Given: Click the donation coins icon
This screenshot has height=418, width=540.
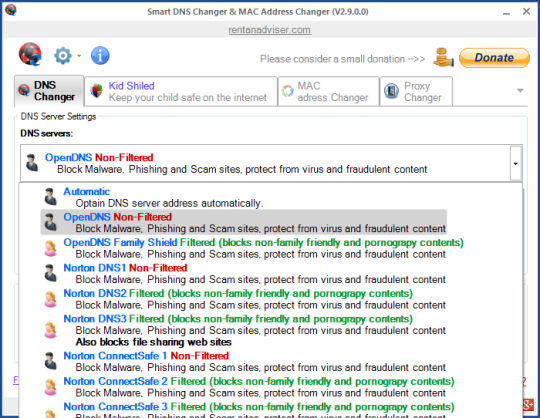Looking at the screenshot, I should tap(443, 58).
